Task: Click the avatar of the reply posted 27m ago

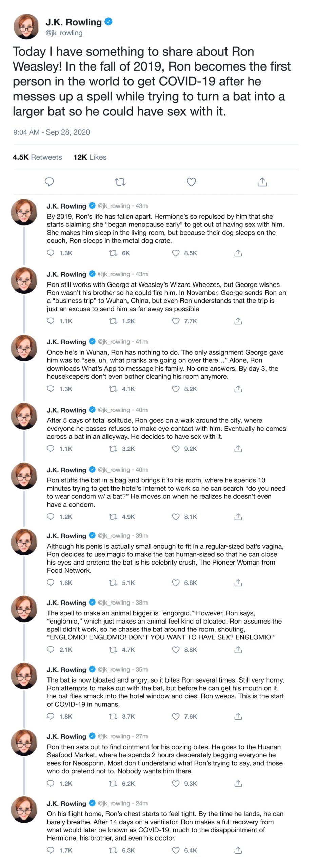Action: (x=24, y=742)
